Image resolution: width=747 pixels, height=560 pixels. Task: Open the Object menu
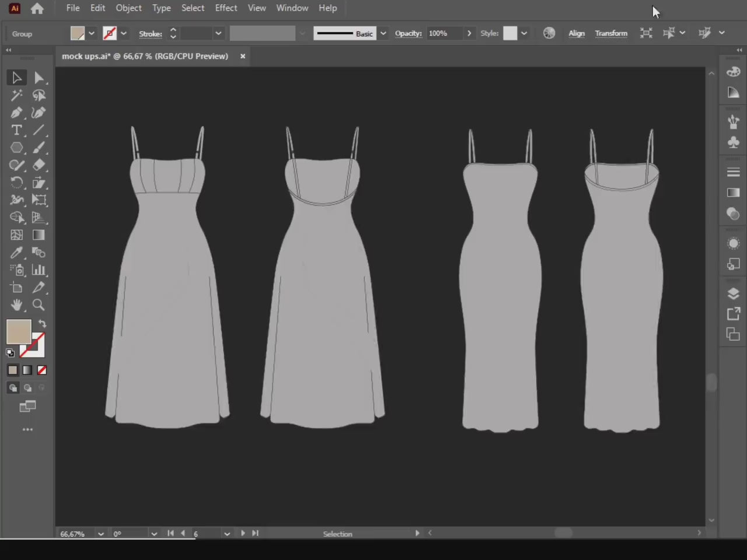(128, 8)
